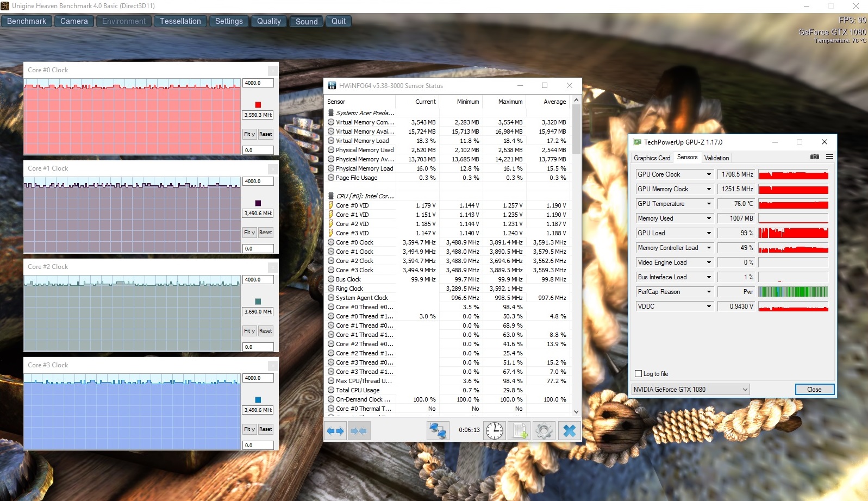This screenshot has width=868, height=501.
Task: Click icon beside System Agent Clock row
Action: click(331, 298)
